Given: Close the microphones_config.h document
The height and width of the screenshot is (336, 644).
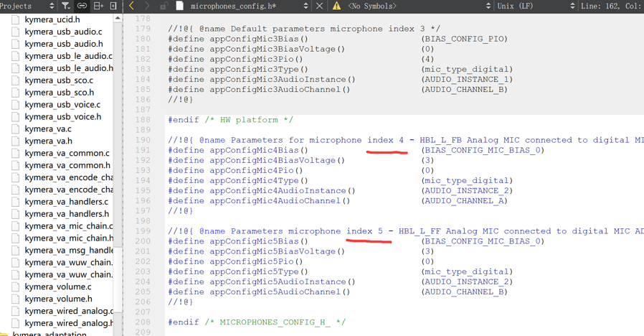Looking at the screenshot, I should pos(319,6).
